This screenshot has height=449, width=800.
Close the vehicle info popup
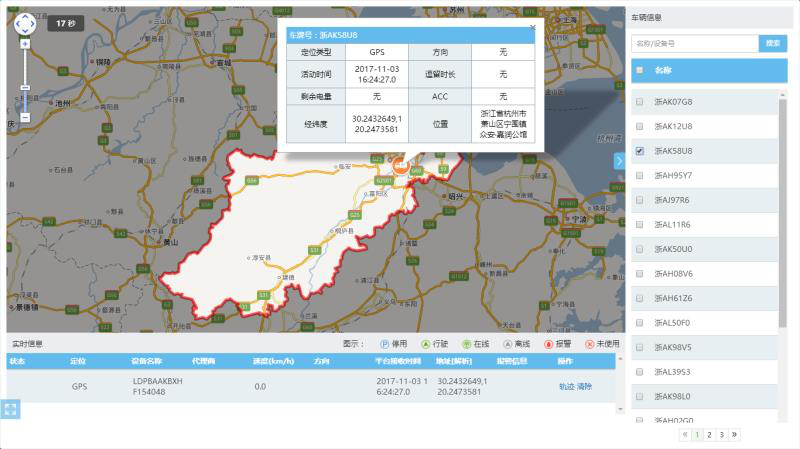(x=531, y=27)
